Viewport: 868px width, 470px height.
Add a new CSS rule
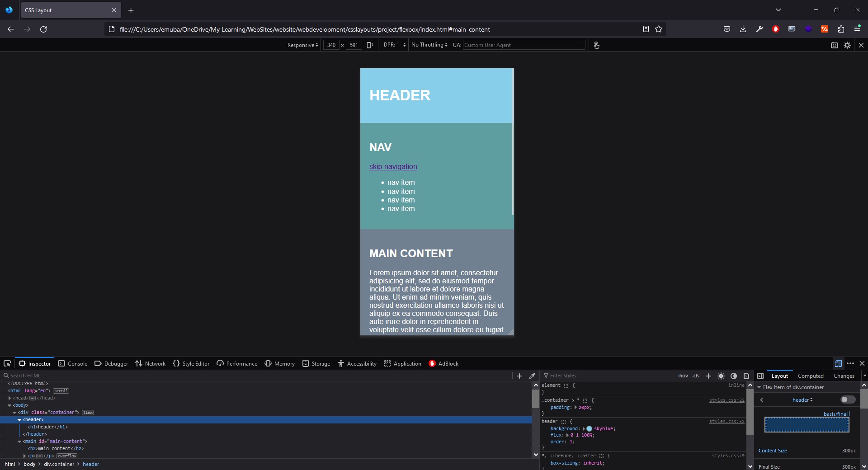pos(708,376)
